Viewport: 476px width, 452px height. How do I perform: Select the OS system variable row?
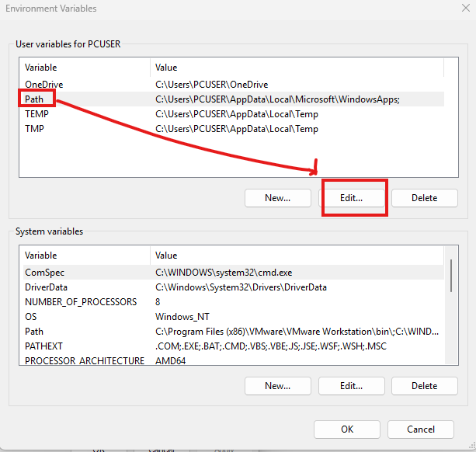tap(31, 317)
